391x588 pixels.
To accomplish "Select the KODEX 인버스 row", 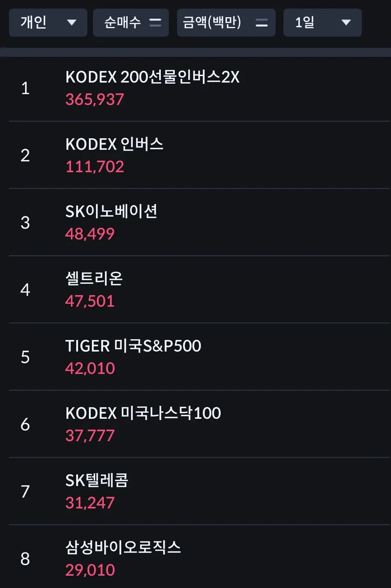I will pyautogui.click(x=199, y=155).
